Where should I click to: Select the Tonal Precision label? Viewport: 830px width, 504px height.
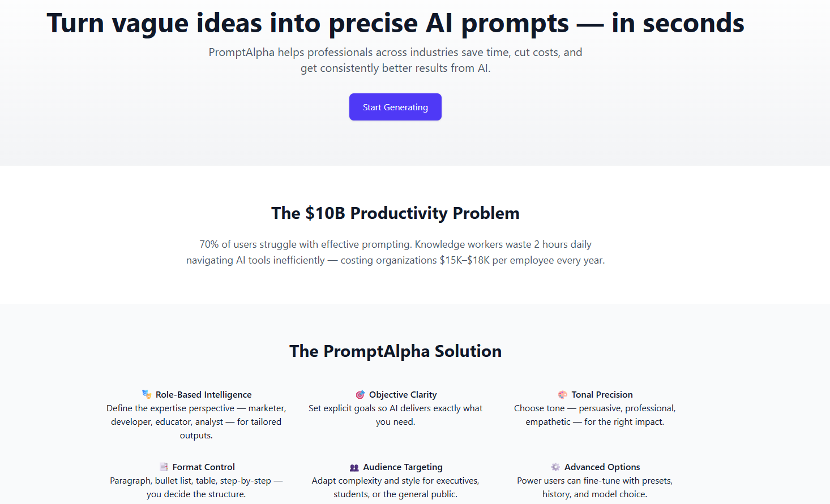(602, 394)
